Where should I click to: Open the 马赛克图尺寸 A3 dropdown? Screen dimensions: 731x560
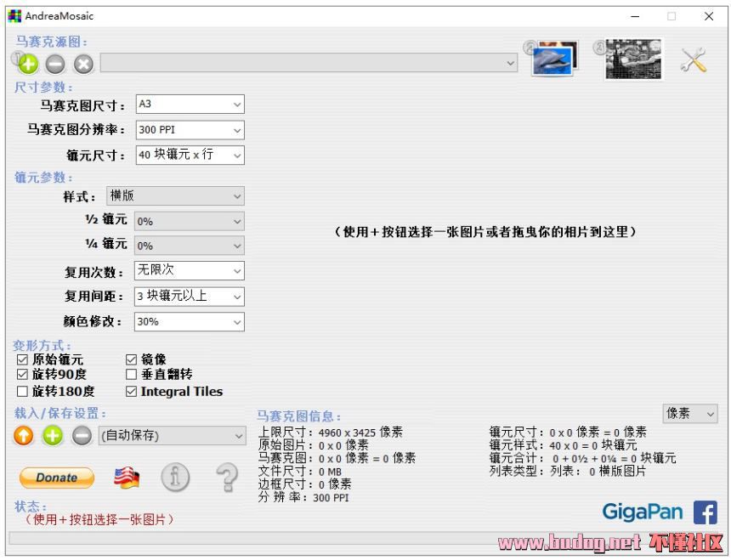pos(190,105)
